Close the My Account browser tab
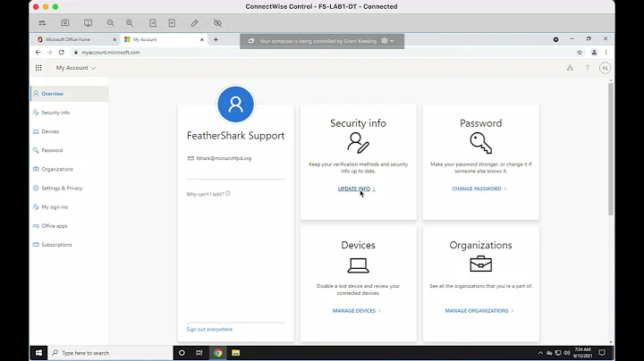The image size is (644, 361). click(201, 40)
